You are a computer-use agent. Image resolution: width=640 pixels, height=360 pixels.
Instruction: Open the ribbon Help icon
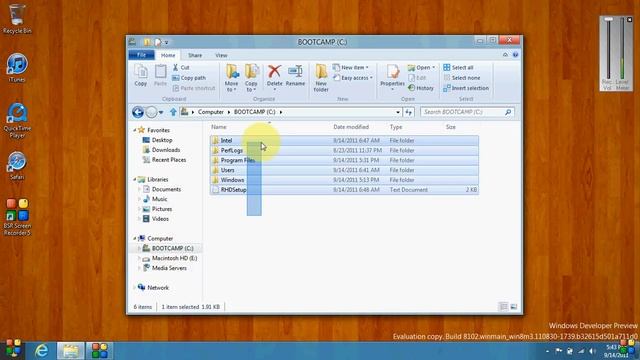click(x=515, y=55)
